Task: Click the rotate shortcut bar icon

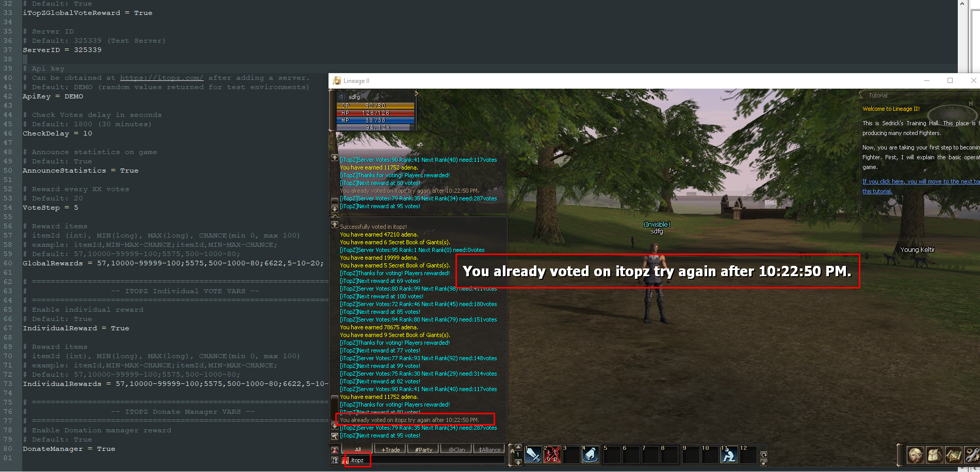Action: (x=764, y=454)
